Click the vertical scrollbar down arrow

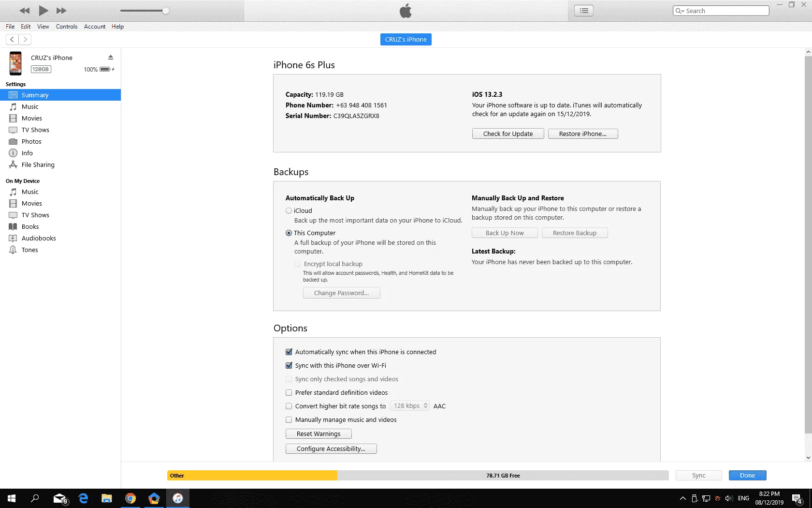pos(808,458)
